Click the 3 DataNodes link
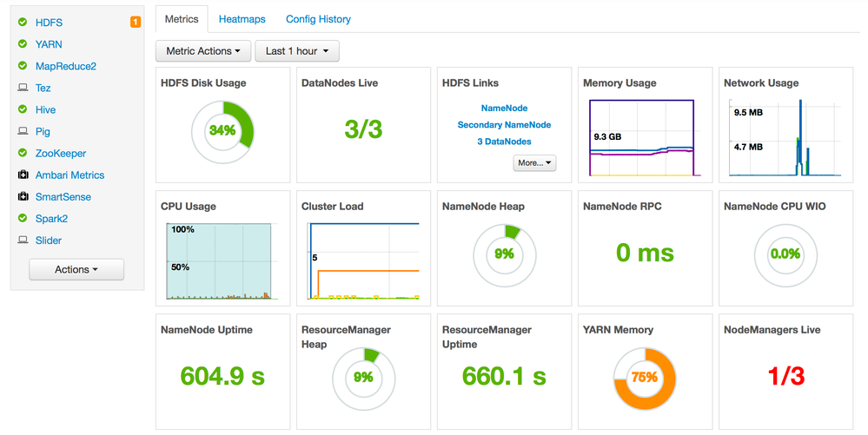The height and width of the screenshot is (435, 868). pos(504,142)
